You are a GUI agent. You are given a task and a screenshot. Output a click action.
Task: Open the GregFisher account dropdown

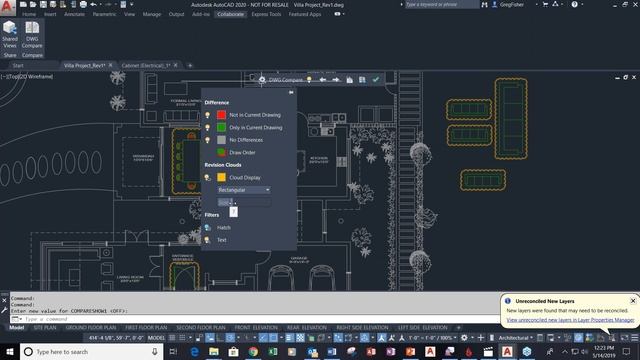[512, 4]
